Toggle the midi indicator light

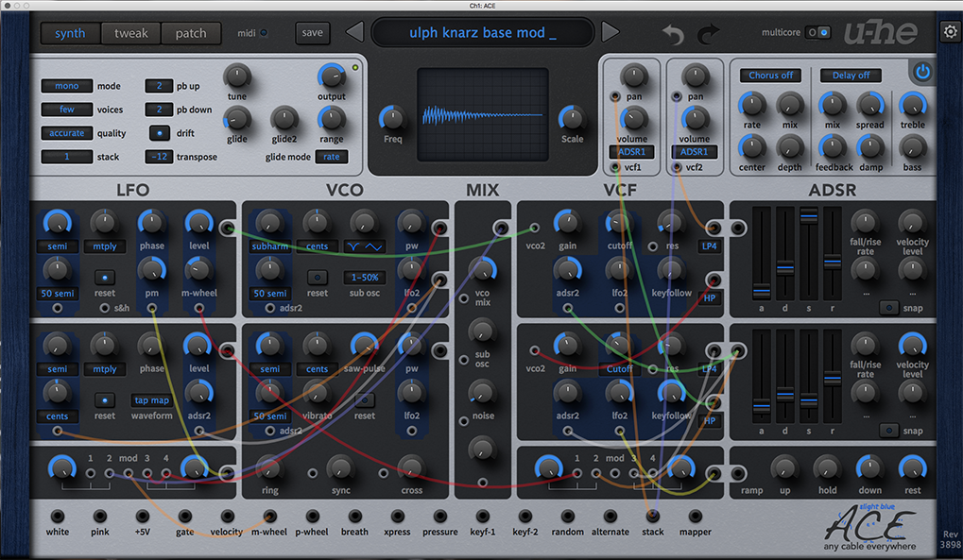pos(264,33)
